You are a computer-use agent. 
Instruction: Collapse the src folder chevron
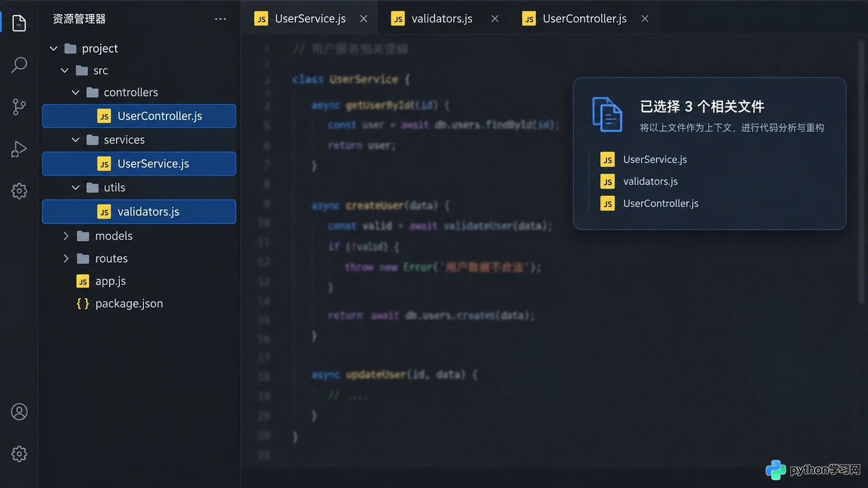pos(64,70)
